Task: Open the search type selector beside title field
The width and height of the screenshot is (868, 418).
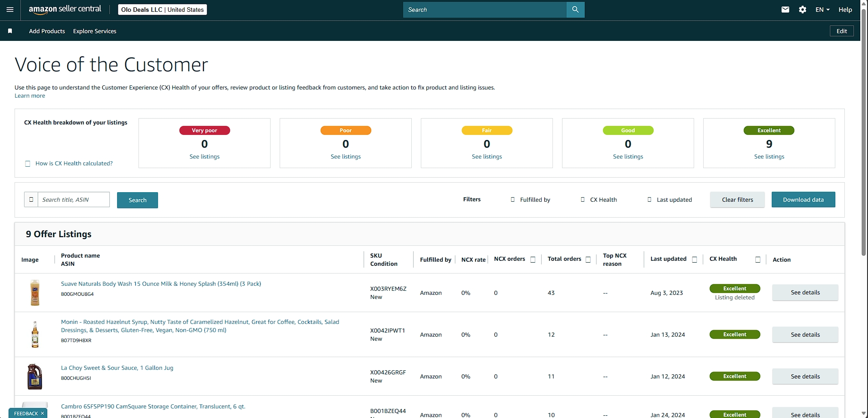Action: pos(31,199)
